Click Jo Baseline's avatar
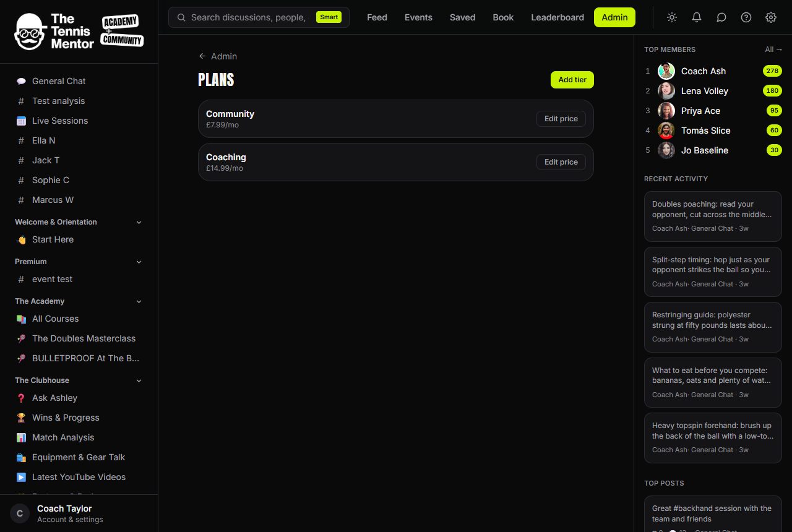This screenshot has width=792, height=532. [666, 150]
